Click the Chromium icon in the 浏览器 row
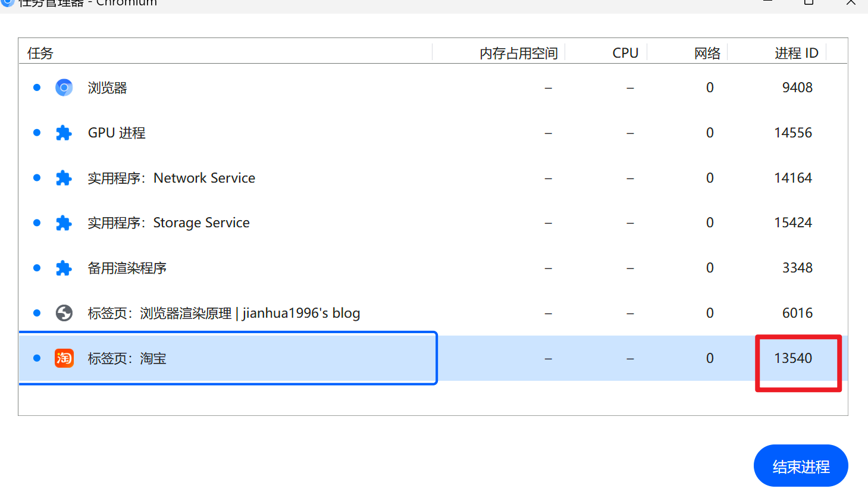The width and height of the screenshot is (868, 498). click(x=64, y=87)
